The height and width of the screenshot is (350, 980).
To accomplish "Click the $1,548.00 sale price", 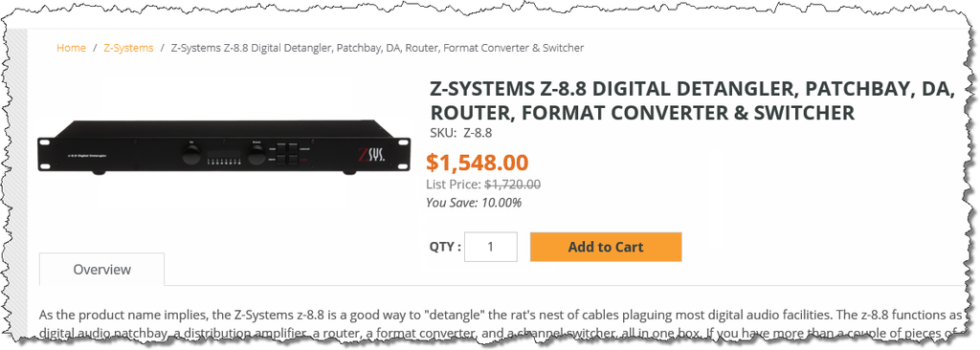I will pyautogui.click(x=478, y=163).
